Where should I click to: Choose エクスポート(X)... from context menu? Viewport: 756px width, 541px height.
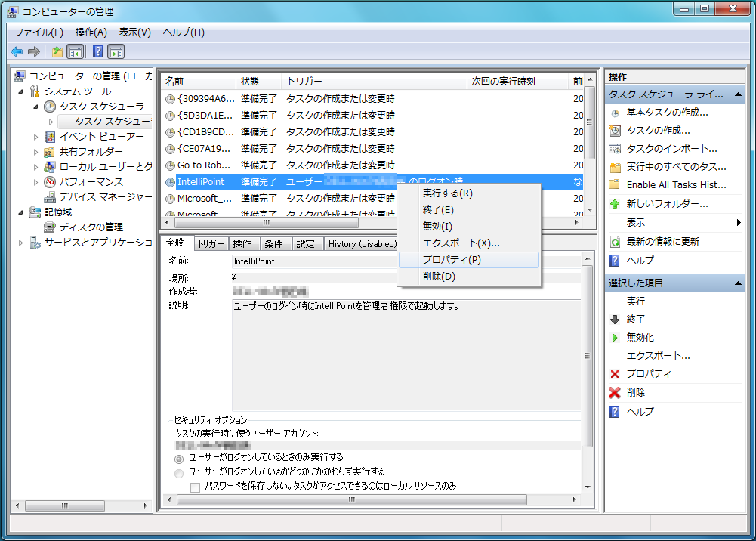pos(469,243)
